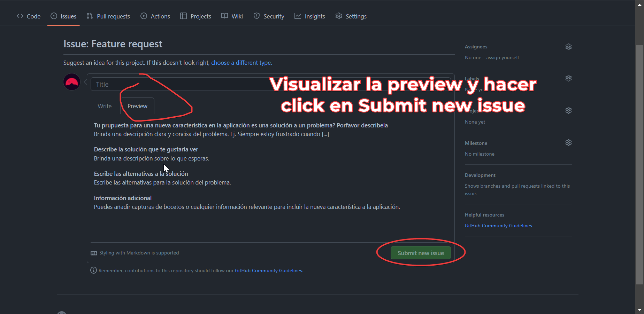644x314 pixels.
Task: Click the 'Información adicional' heading in the preview
Action: pos(123,198)
